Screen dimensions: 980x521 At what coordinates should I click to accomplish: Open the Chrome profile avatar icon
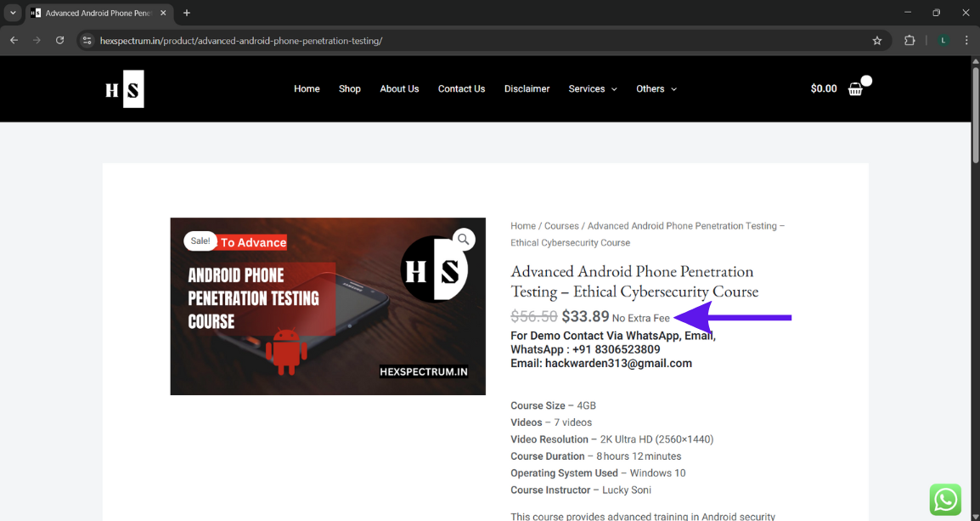[943, 41]
